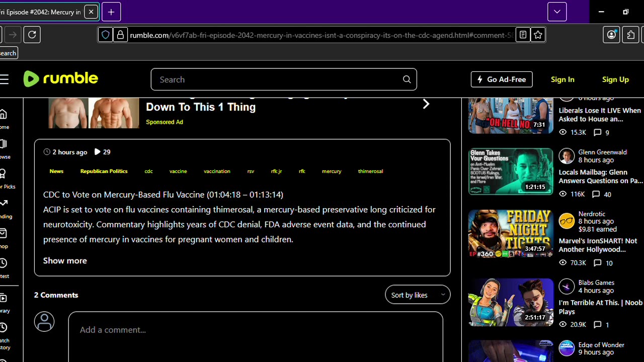Open the 'OH HELL NO' video thumbnail
Screen dimensions: 644x362
pos(511,115)
